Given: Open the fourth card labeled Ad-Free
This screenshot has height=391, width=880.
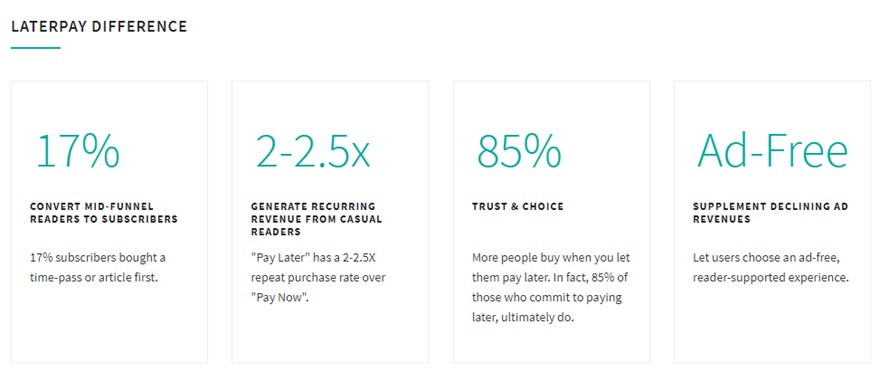Looking at the screenshot, I should (772, 222).
